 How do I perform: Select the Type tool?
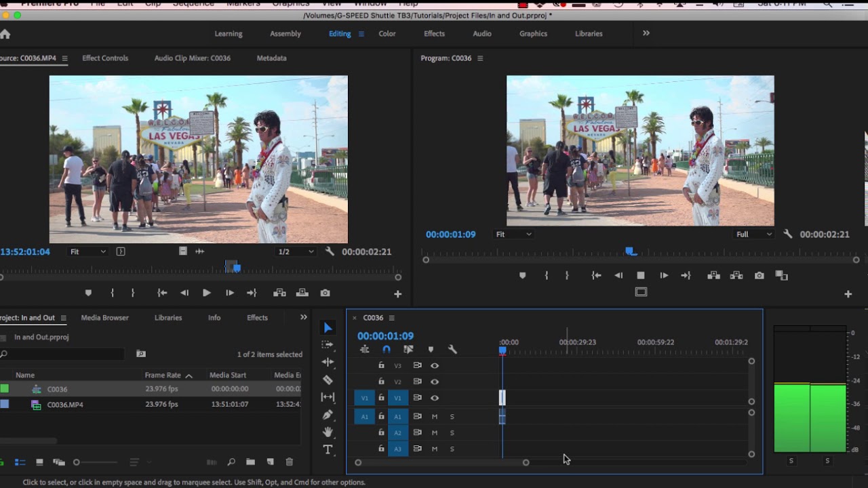[x=328, y=449]
